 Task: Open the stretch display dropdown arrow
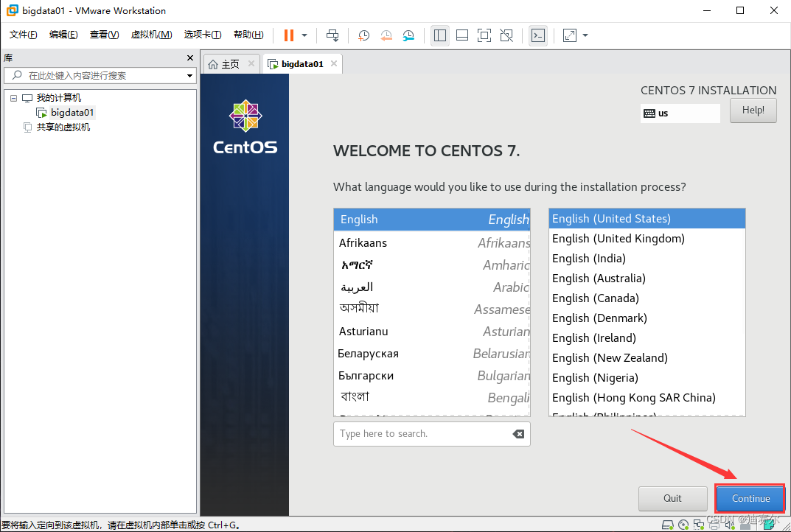tap(585, 35)
